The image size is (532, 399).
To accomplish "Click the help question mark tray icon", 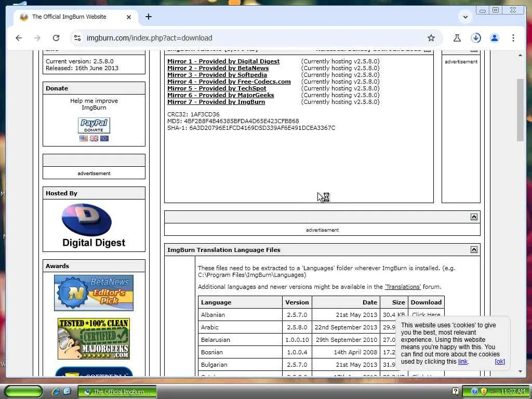I will tap(455, 392).
